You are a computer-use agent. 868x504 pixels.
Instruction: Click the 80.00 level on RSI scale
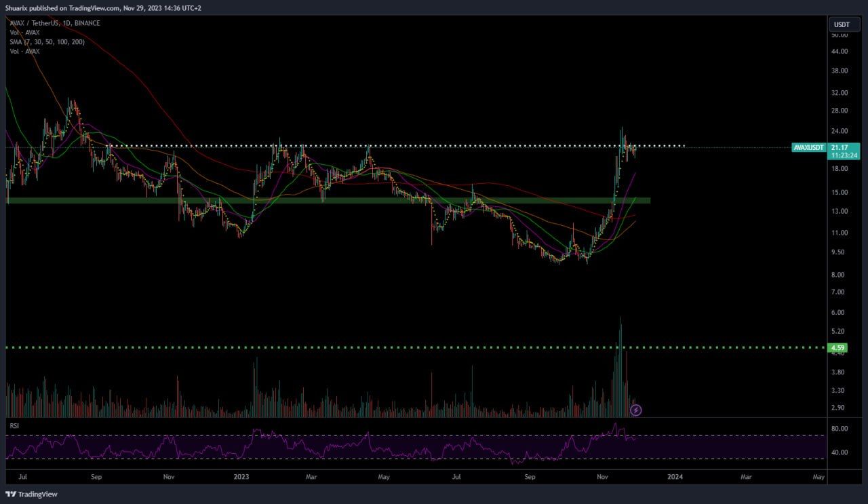840,429
